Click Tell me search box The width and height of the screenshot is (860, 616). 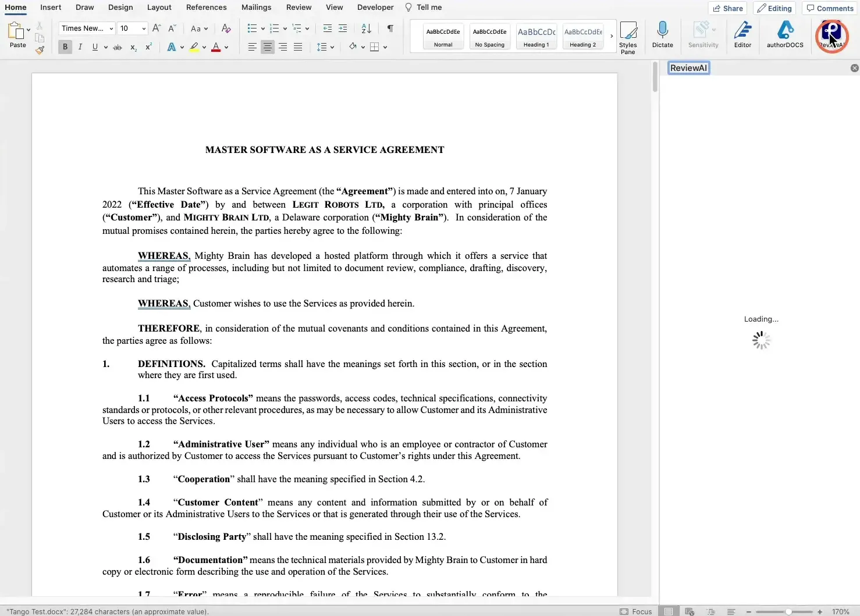(x=424, y=8)
